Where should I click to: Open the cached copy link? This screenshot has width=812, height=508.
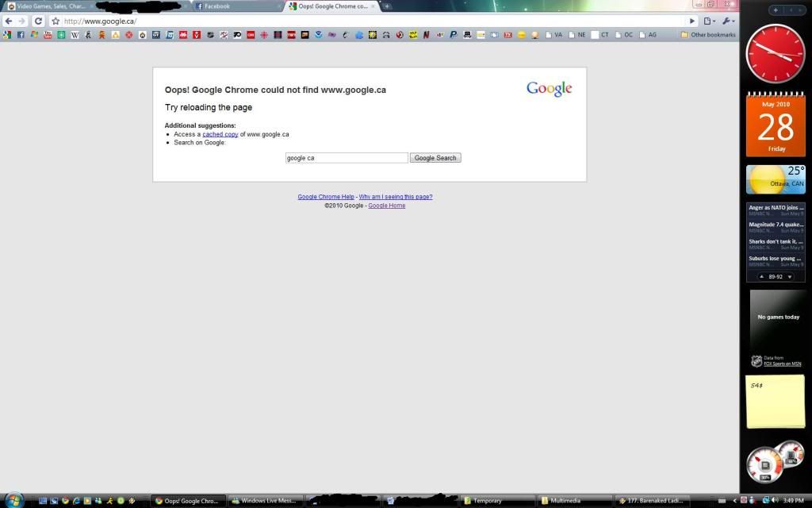[220, 135]
